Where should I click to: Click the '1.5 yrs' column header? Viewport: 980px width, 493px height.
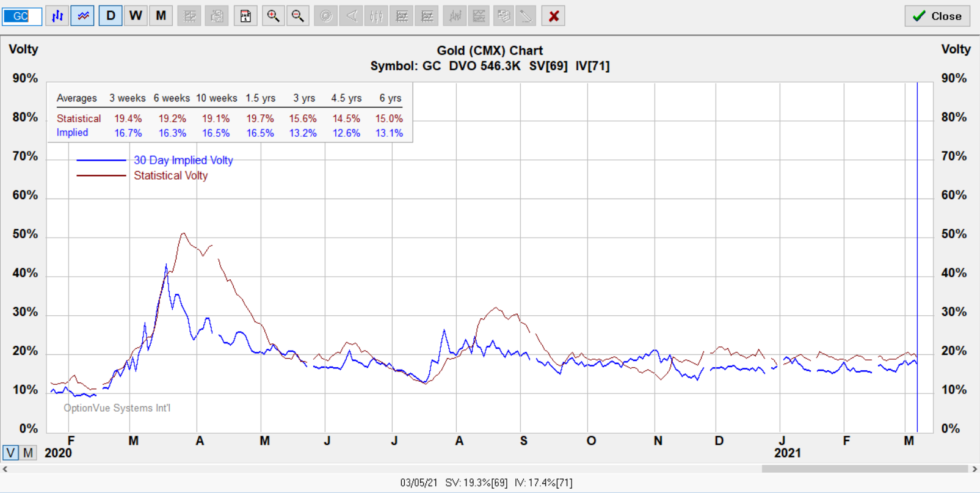point(261,98)
